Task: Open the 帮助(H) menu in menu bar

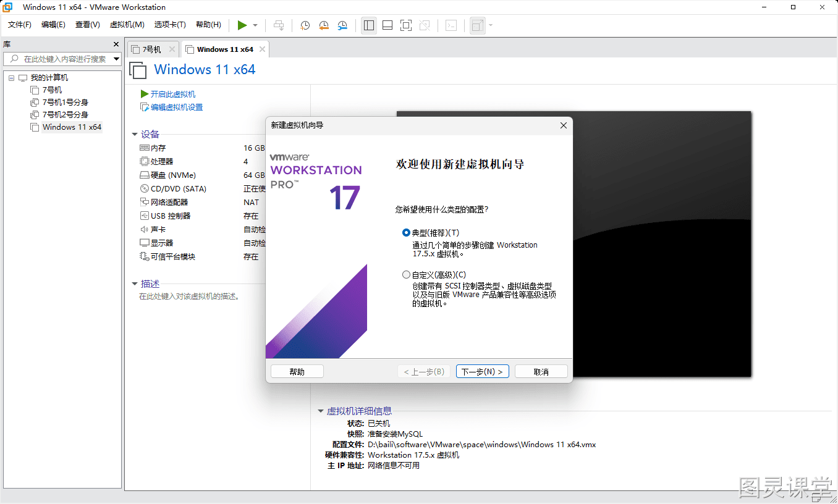Action: [x=208, y=25]
